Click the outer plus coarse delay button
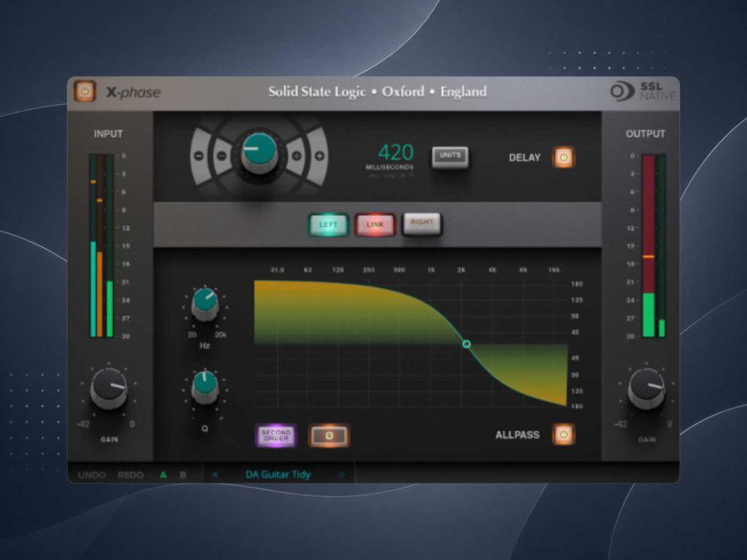747x560 pixels. point(320,156)
